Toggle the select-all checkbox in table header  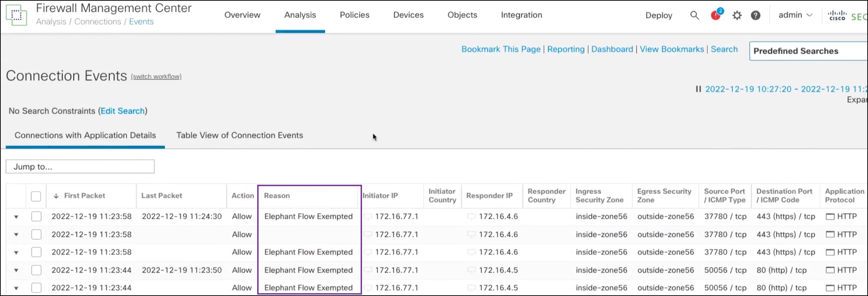click(x=36, y=196)
